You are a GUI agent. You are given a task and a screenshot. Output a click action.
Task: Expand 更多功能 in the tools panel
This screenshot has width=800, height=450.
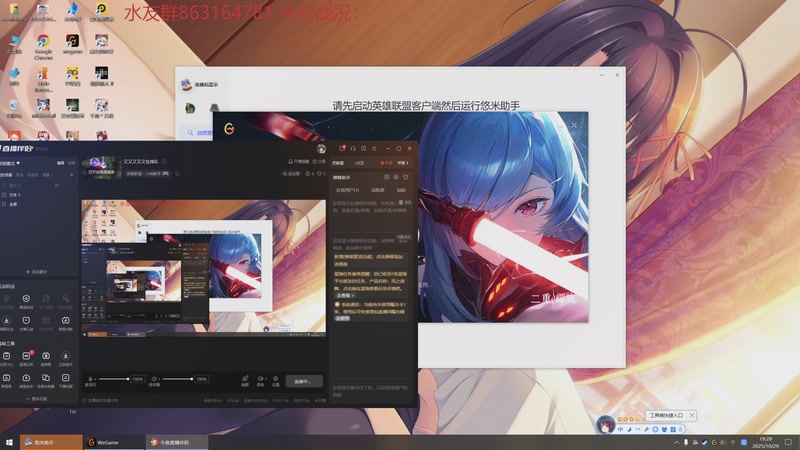coord(37,399)
